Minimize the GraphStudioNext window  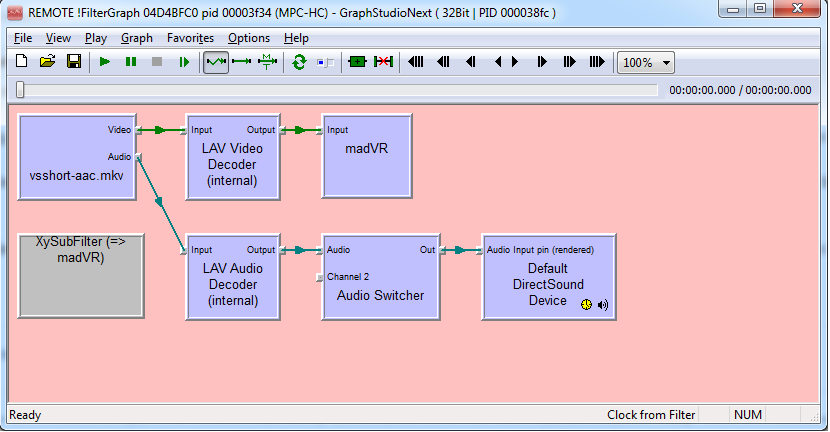point(733,8)
